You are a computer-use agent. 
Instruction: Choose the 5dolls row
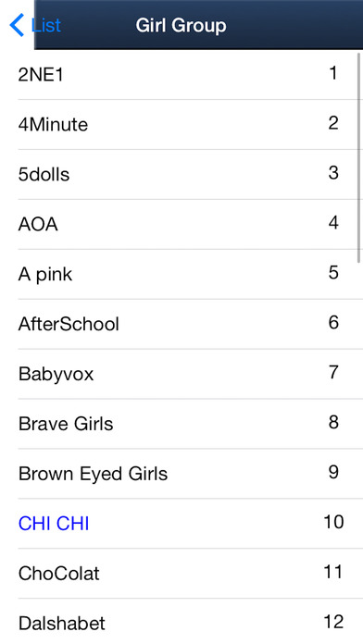[x=181, y=175]
